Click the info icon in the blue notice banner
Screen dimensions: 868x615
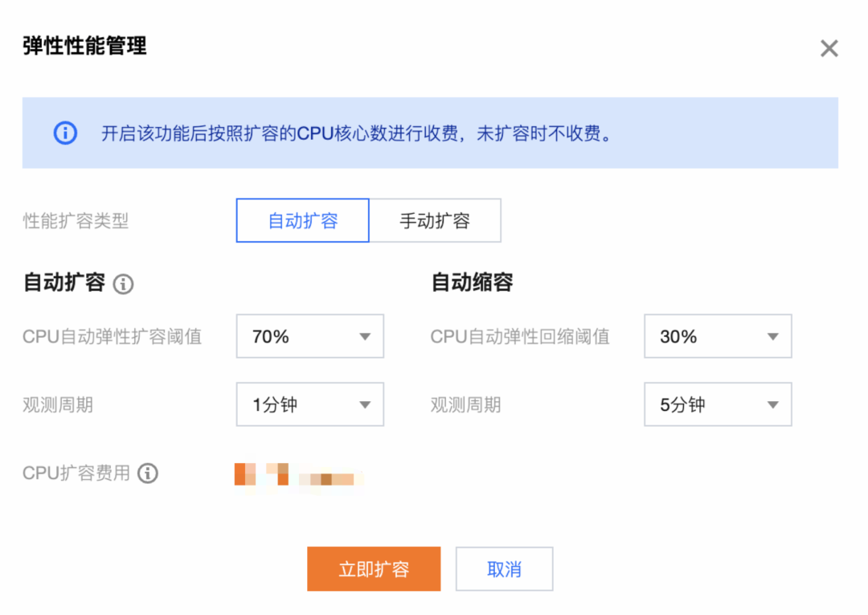[65, 133]
